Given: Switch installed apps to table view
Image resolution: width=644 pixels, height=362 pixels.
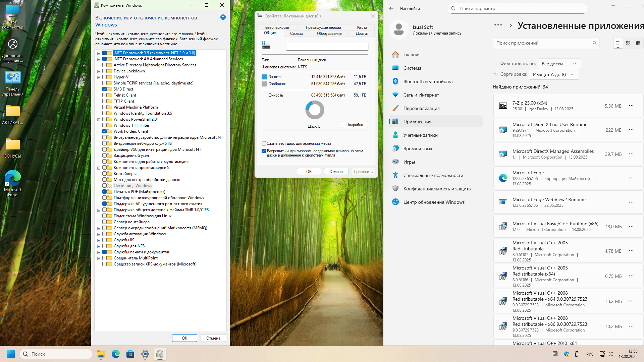Looking at the screenshot, I should click(638, 43).
